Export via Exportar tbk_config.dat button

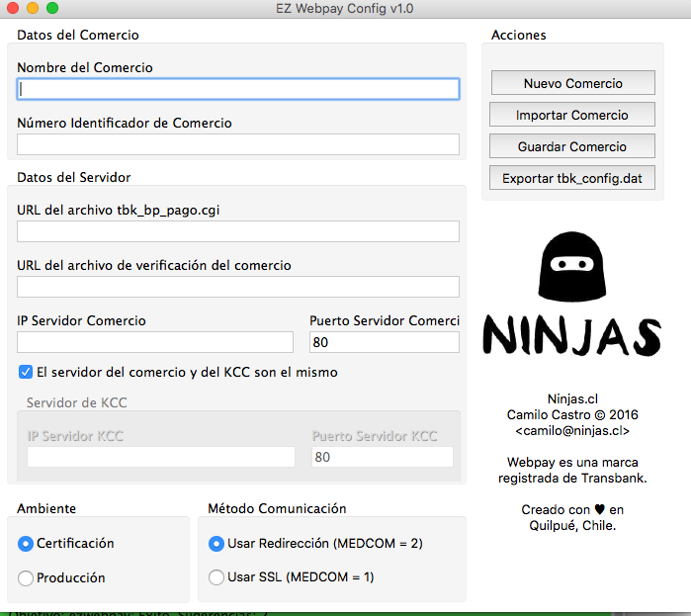coord(572,178)
